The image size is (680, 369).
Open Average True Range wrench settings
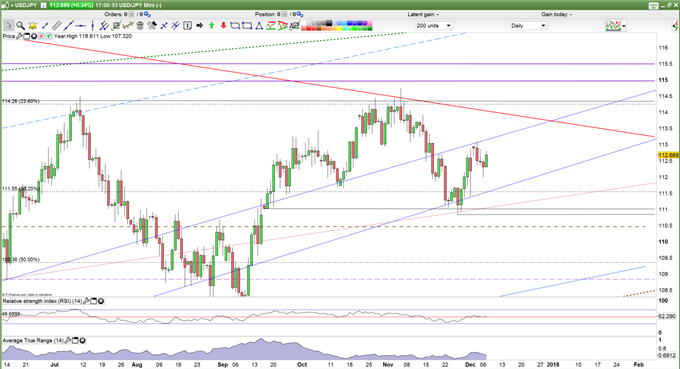coord(68,340)
